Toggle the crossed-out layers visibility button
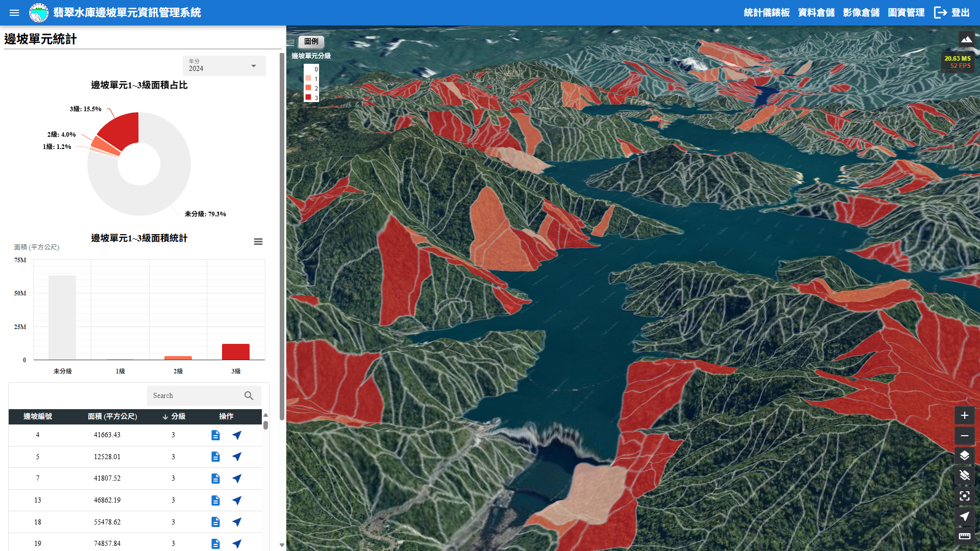This screenshot has height=551, width=980. point(964,475)
